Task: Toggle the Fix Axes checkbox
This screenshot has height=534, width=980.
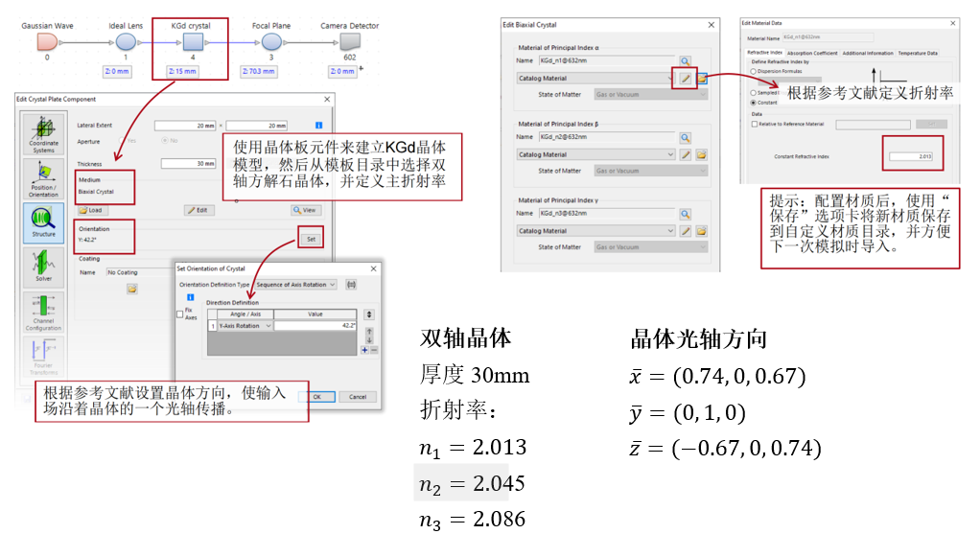Action: click(x=180, y=314)
